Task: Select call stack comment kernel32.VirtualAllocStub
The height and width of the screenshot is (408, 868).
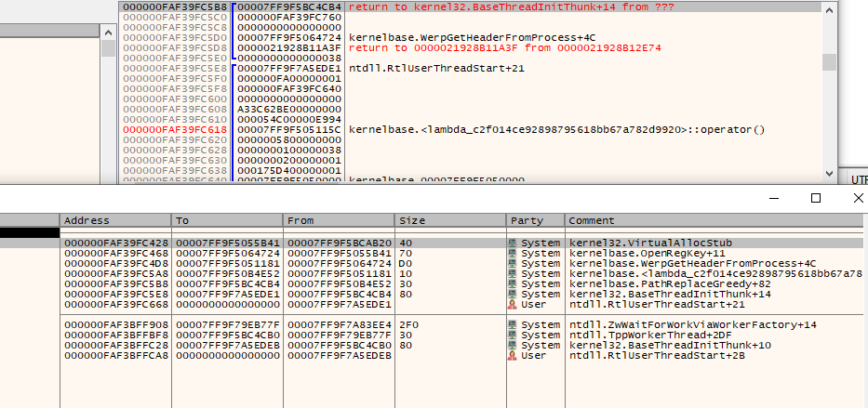Action: click(x=650, y=243)
